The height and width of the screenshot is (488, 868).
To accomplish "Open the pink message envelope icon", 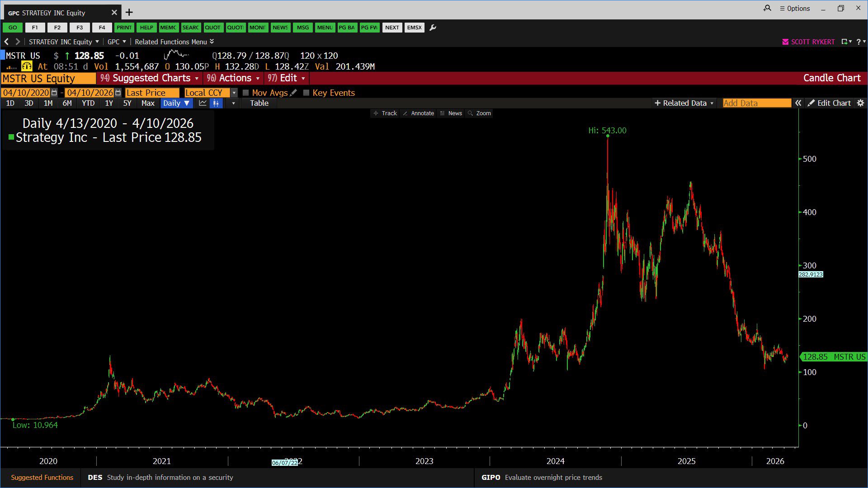I will point(785,42).
